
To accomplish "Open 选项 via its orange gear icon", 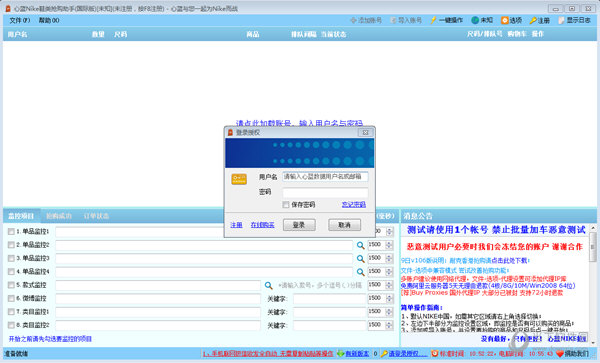I will (x=505, y=20).
